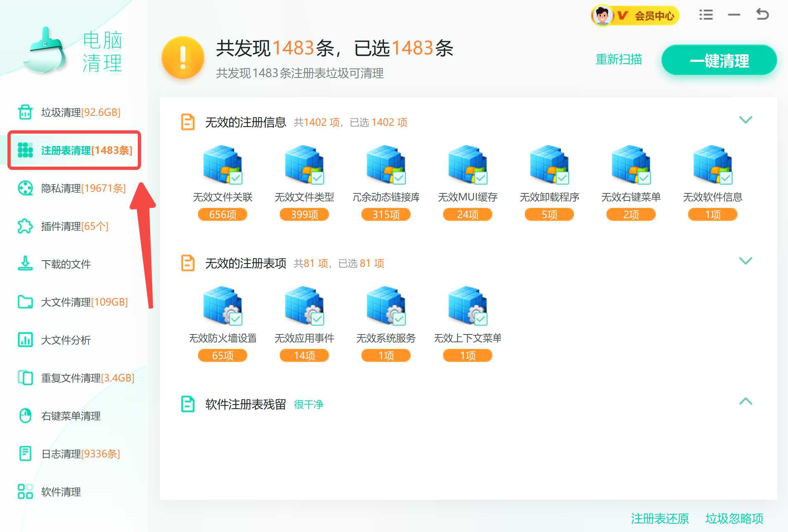This screenshot has width=788, height=532.
Task: Open 大文件分析 from the sidebar
Action: tap(65, 340)
